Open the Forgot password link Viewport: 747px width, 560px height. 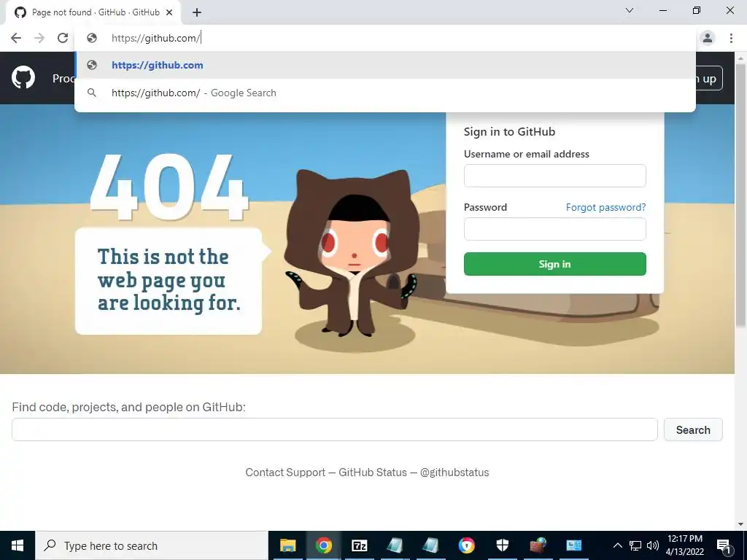[606, 207]
